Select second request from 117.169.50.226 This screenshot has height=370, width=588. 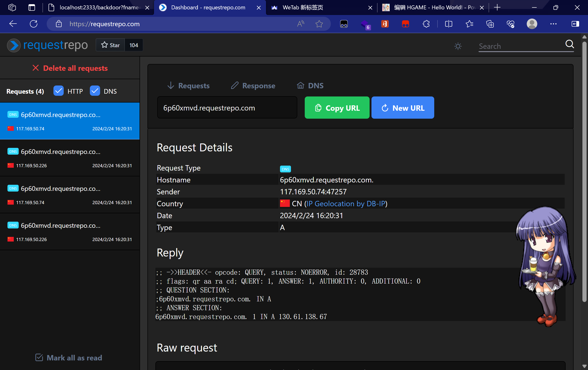point(70,158)
